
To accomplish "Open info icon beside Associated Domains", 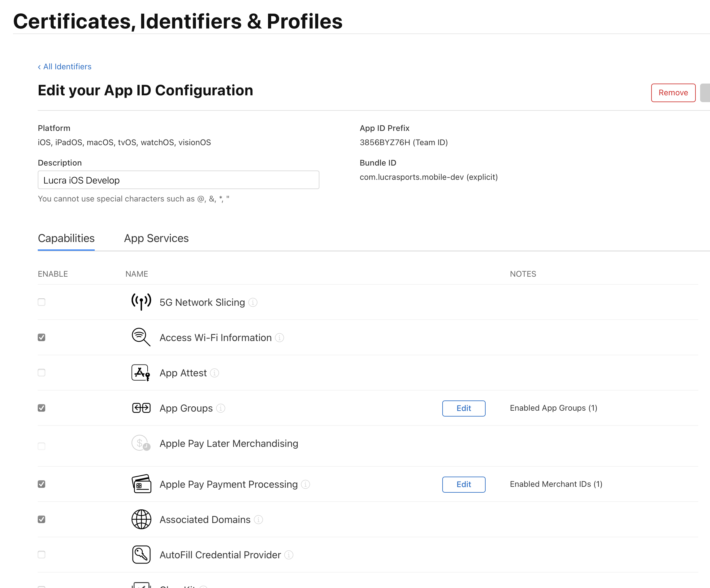I will (x=258, y=519).
